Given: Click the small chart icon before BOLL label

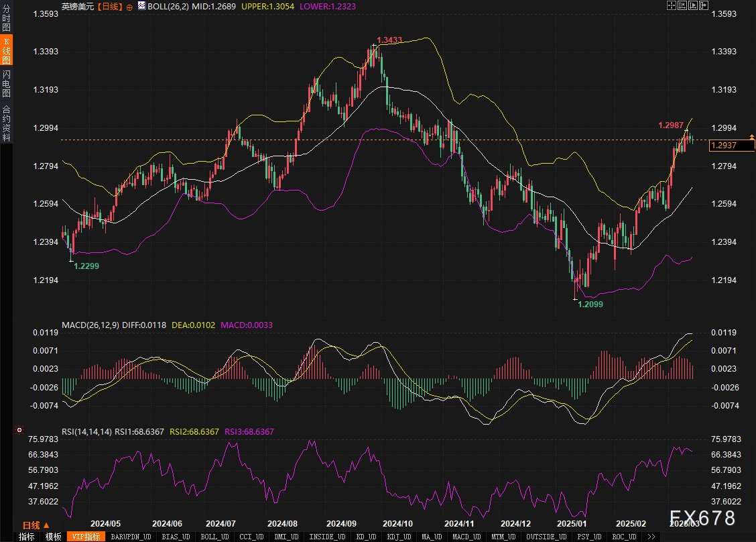Looking at the screenshot, I should click(141, 6).
